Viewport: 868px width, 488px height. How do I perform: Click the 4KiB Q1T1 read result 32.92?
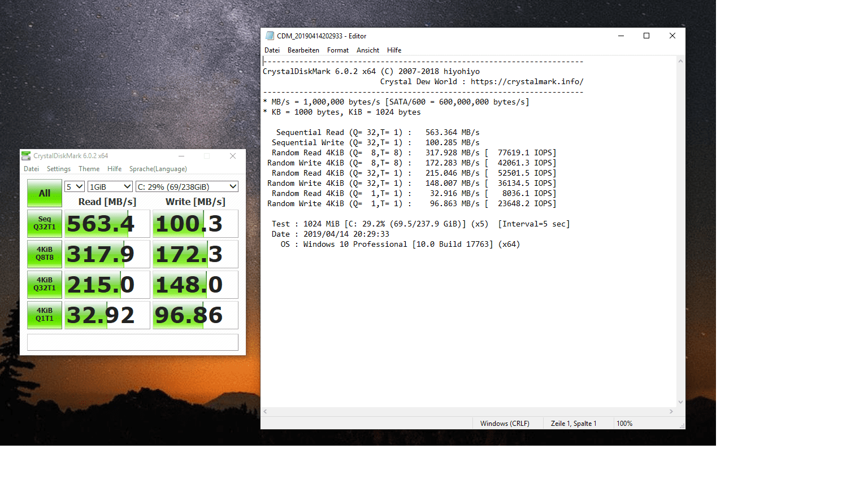click(107, 315)
